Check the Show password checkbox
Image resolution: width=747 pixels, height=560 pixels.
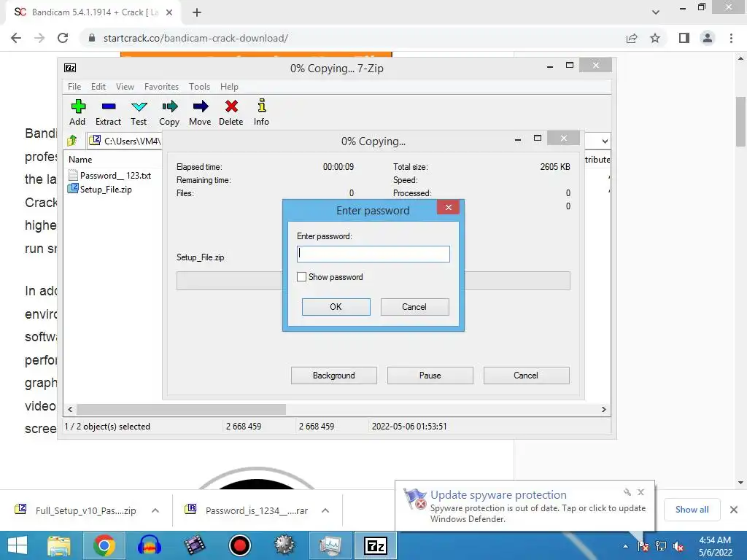(x=301, y=276)
